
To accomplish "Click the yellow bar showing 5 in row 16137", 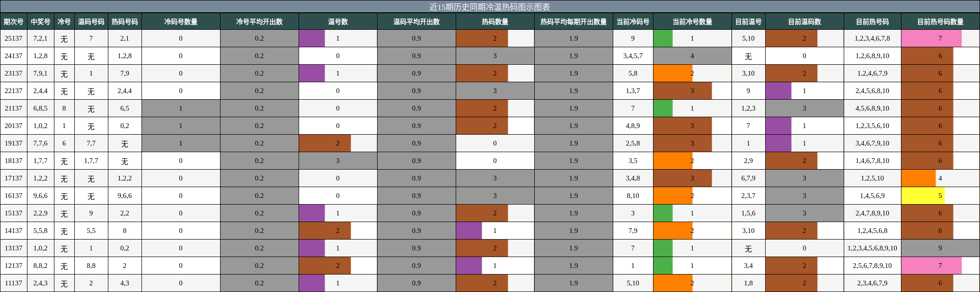I will (x=923, y=196).
